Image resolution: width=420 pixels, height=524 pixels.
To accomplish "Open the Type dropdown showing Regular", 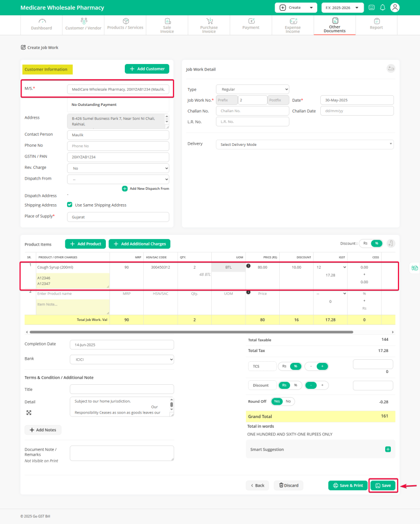I will tap(252, 89).
